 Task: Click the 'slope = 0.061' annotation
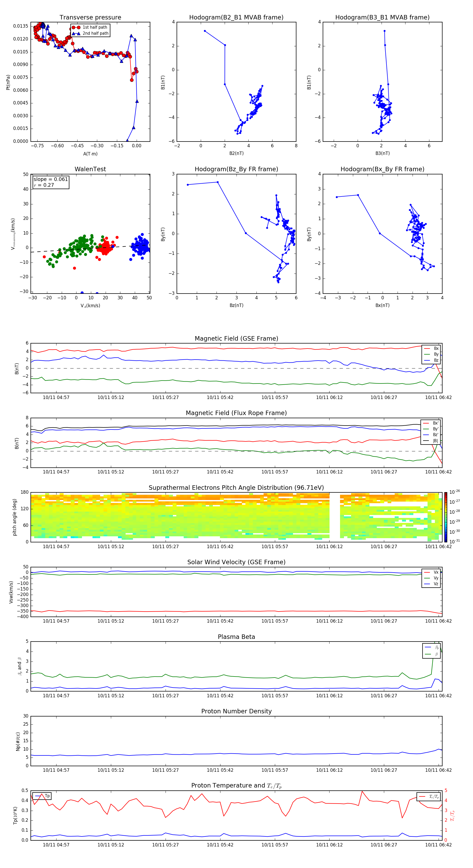tap(50, 179)
